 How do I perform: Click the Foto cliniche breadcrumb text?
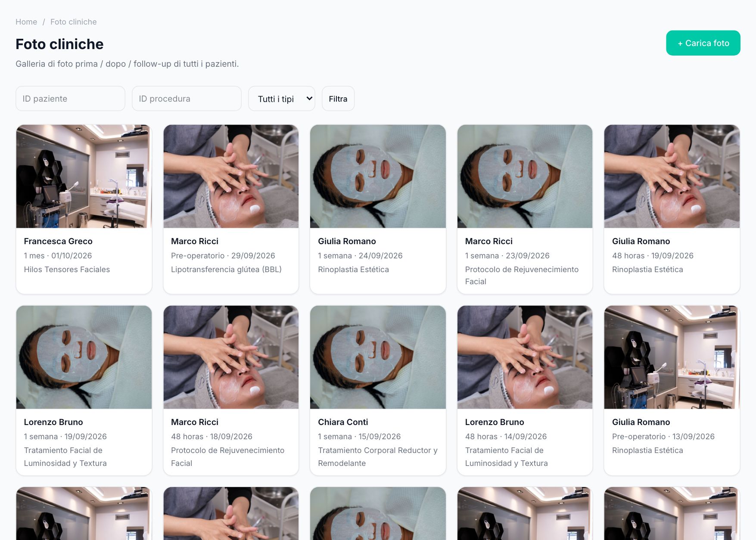coord(74,22)
